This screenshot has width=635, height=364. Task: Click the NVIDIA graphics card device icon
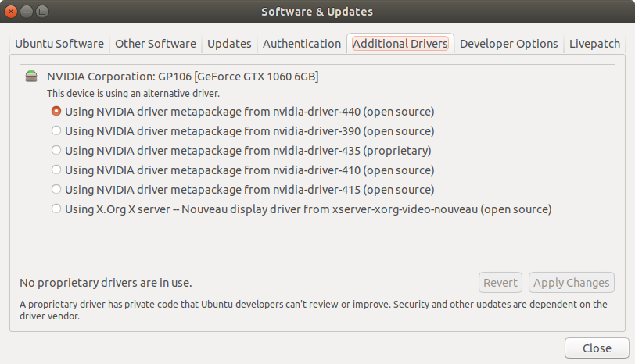[31, 76]
